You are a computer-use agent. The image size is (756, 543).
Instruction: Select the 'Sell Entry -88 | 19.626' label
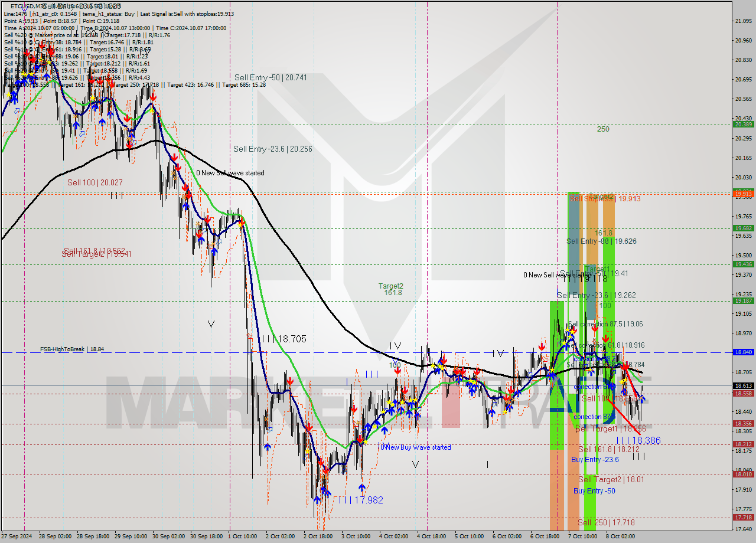pyautogui.click(x=601, y=241)
